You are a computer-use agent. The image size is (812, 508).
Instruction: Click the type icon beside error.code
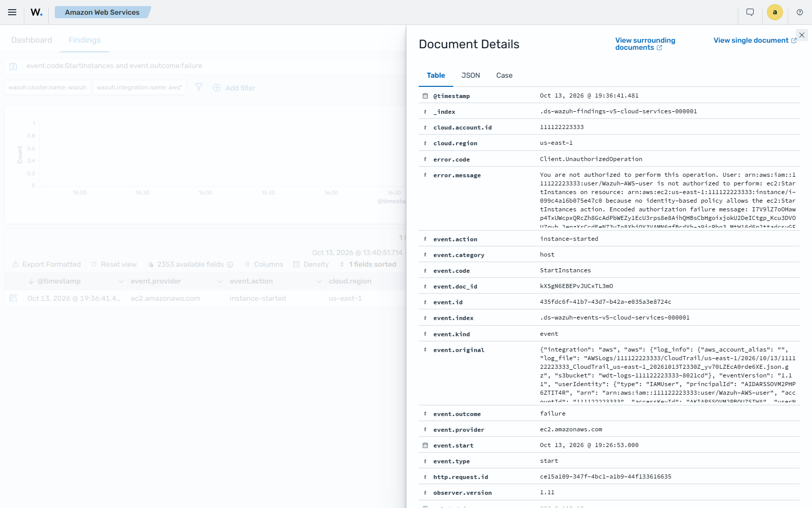coord(425,160)
